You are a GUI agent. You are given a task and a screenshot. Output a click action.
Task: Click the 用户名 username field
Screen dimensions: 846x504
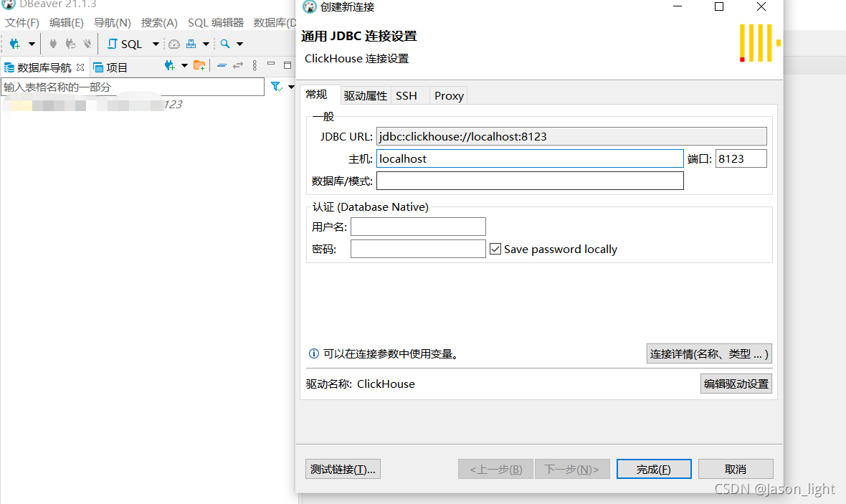[x=418, y=227]
